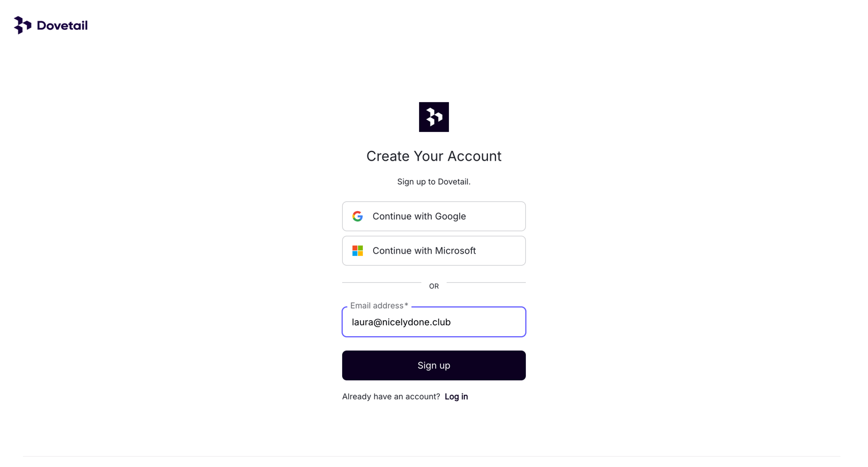Click the divider line right of OR
868x467 pixels.
coord(486,282)
